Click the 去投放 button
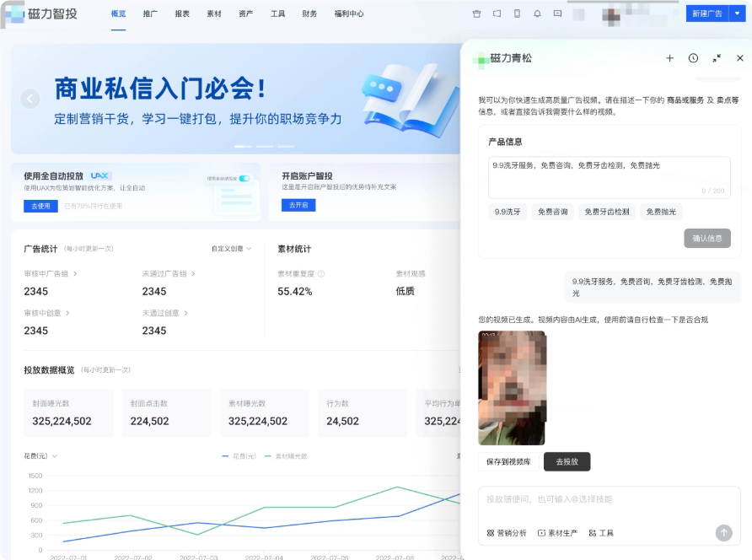The width and height of the screenshot is (752, 560). tap(567, 461)
